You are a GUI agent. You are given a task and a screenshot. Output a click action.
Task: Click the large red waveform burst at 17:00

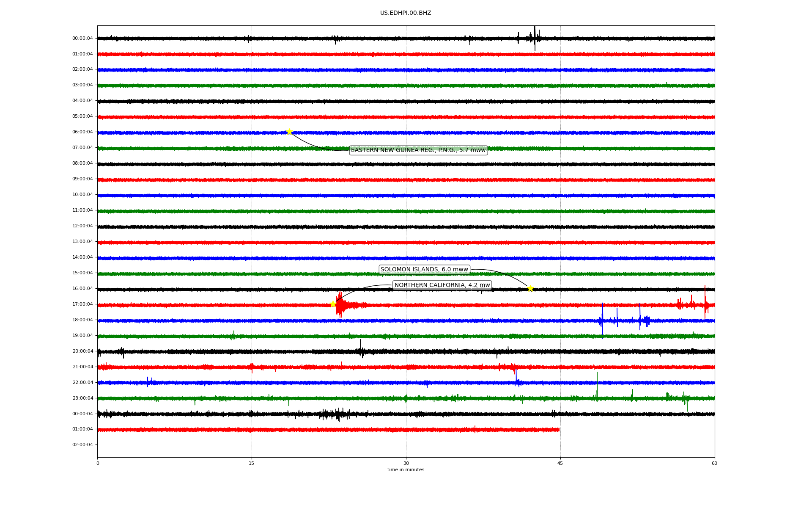[340, 305]
